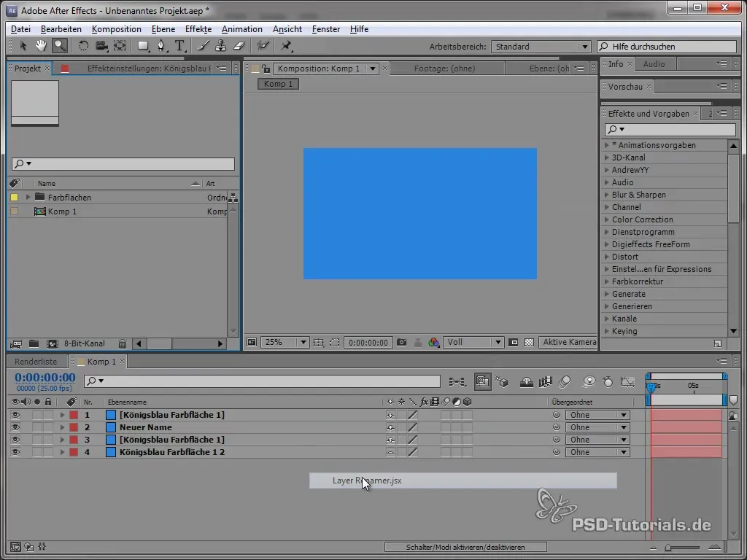Click the new folder icon in Projekt panel

coord(34,344)
